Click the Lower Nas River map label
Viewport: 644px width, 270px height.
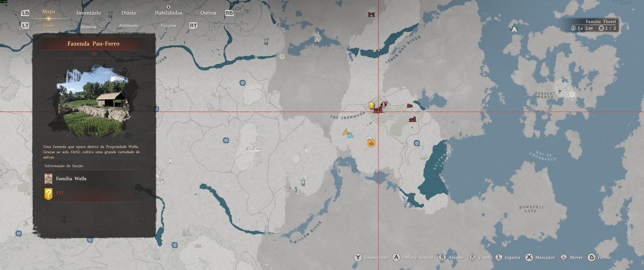click(403, 49)
